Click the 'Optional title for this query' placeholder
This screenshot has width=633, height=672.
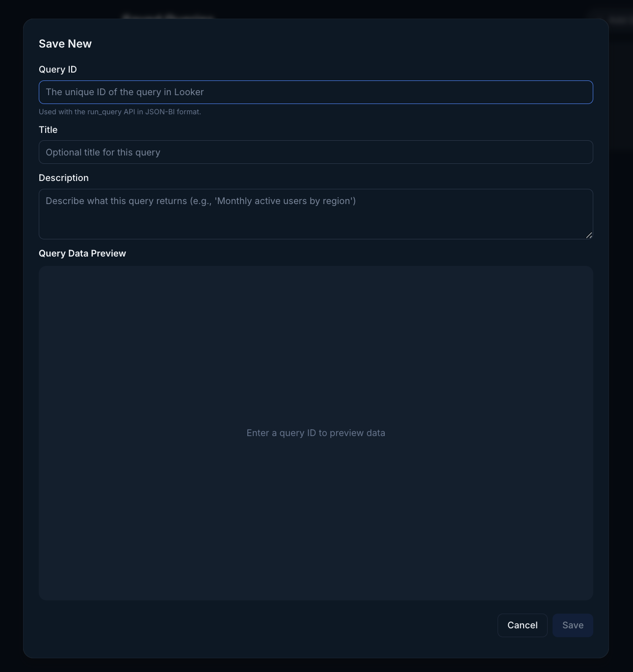[103, 152]
